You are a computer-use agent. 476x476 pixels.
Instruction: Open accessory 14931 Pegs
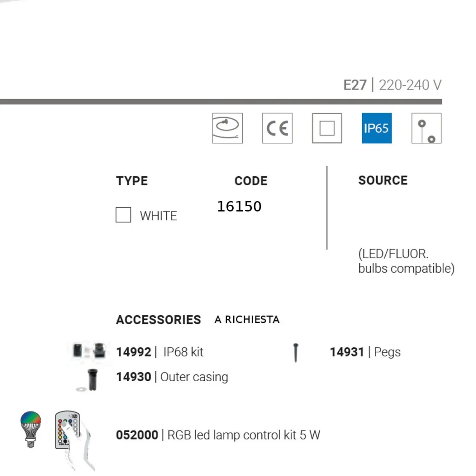pyautogui.click(x=365, y=352)
